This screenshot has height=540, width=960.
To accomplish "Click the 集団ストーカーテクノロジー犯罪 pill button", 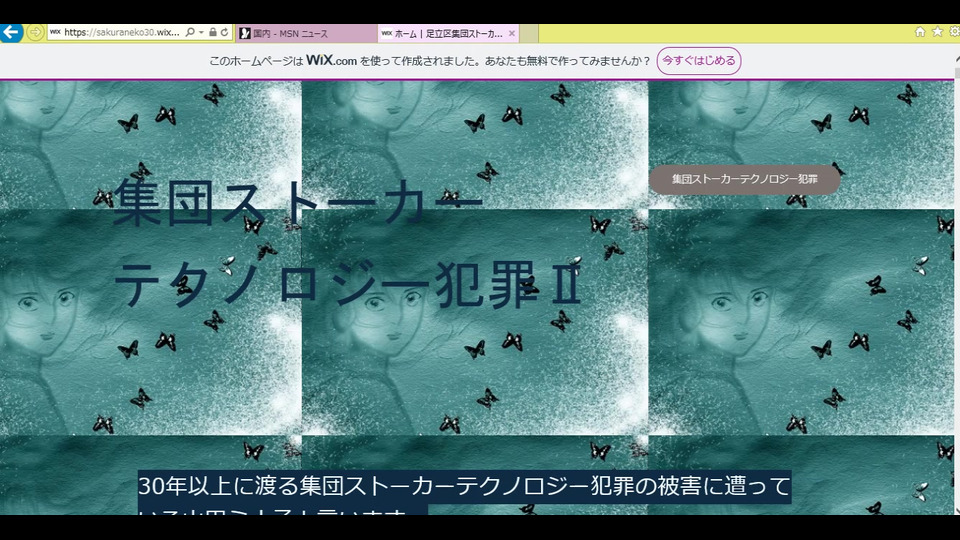I will coord(744,179).
